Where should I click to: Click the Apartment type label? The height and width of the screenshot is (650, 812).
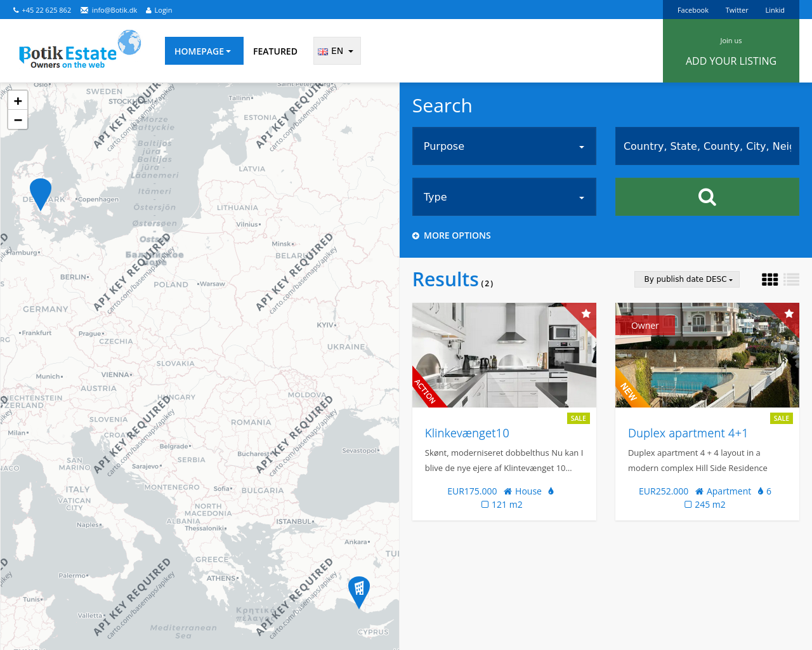pyautogui.click(x=723, y=491)
